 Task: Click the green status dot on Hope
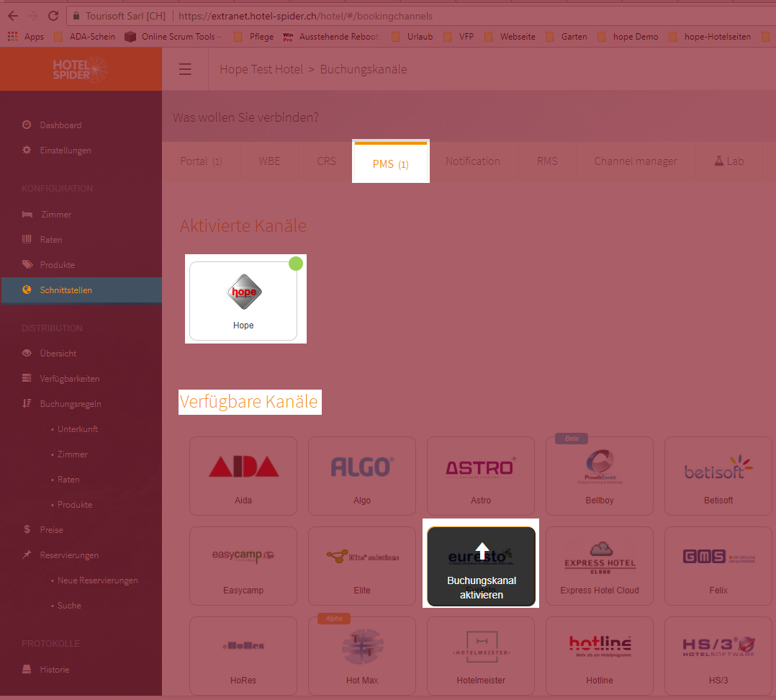click(296, 264)
